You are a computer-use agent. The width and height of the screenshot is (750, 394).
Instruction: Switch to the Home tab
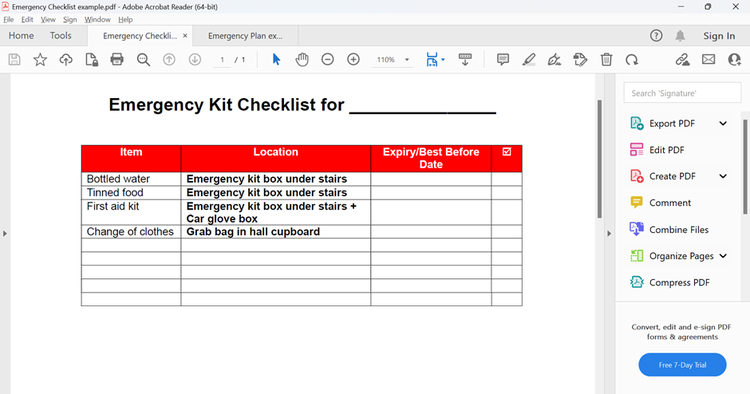coord(21,35)
